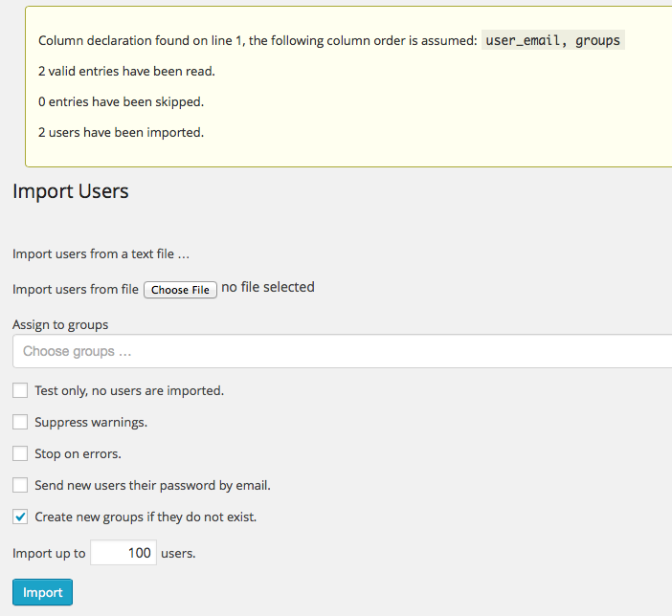The width and height of the screenshot is (672, 616).
Task: Click the 'no file selected' text
Action: point(268,287)
